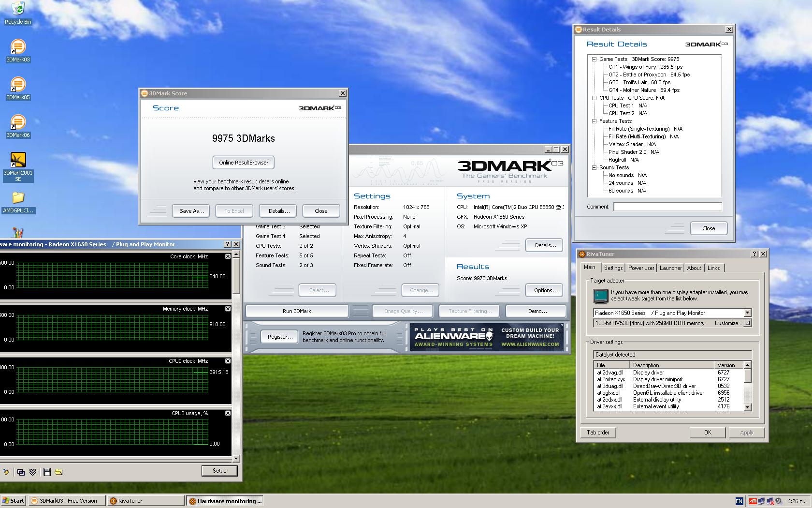Screen dimensions: 812x508
Task: Click the open folder icon in monitoring toolbar
Action: [x=58, y=472]
